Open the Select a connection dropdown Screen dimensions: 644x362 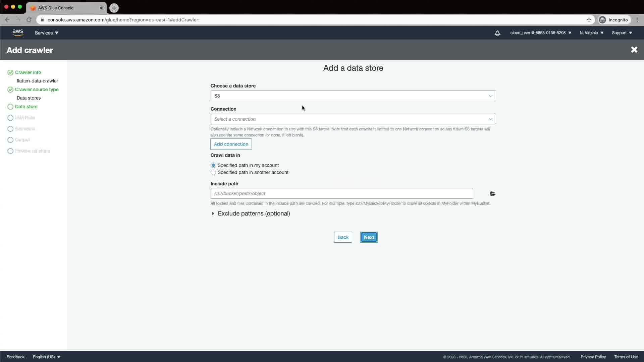tap(353, 119)
